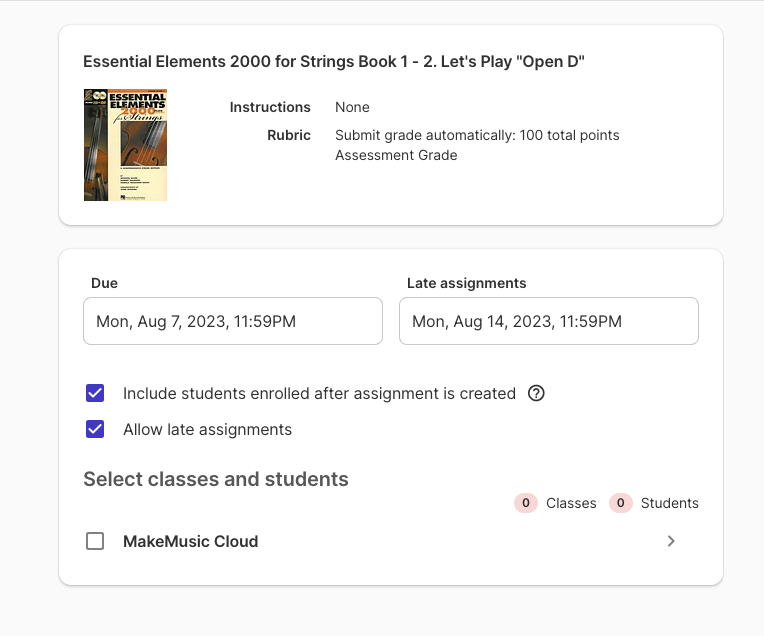Viewport: 764px width, 636px height.
Task: Click the Include students enrolled label text
Action: pos(319,393)
